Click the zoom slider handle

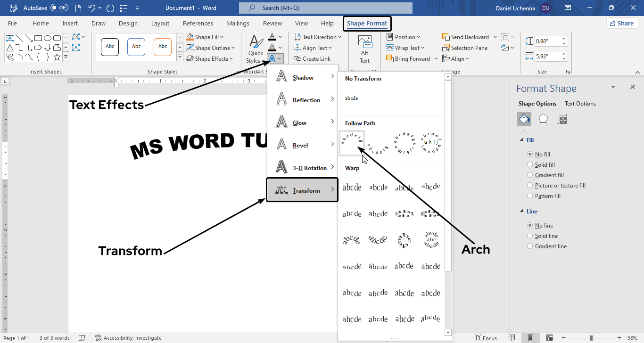591,338
